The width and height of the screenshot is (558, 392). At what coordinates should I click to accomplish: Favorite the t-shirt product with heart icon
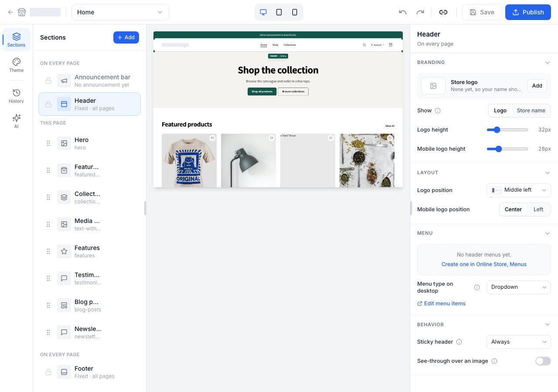(x=212, y=138)
